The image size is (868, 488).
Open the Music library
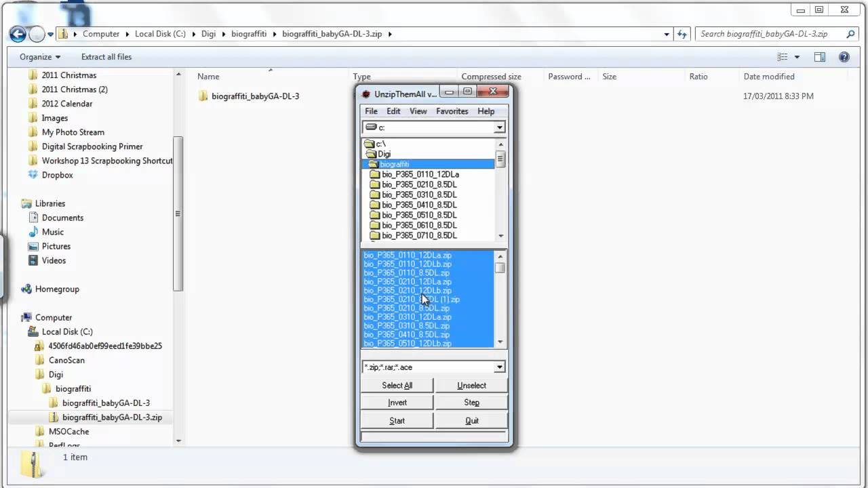point(53,232)
